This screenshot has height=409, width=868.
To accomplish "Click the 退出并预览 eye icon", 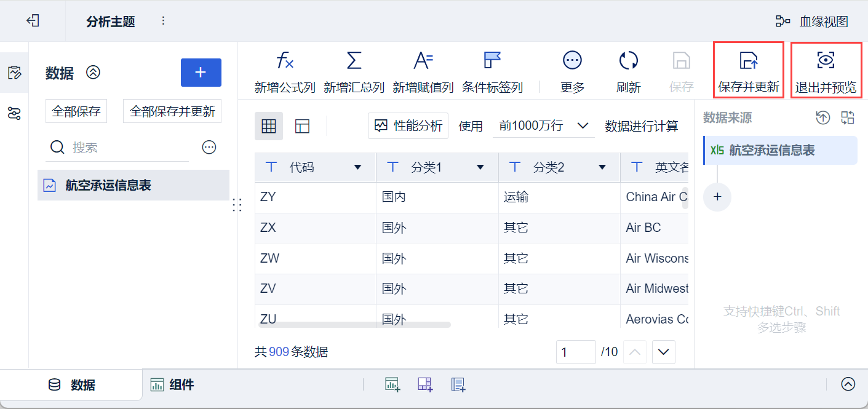I will 826,60.
